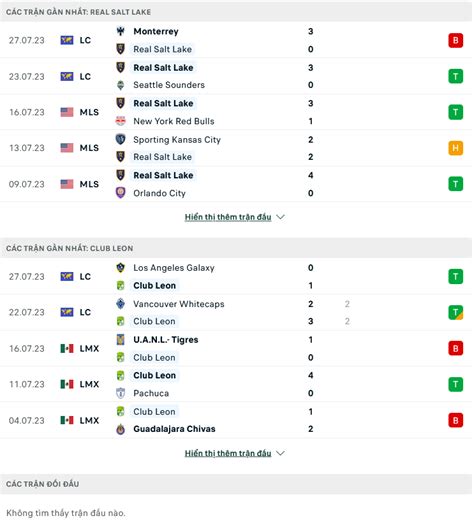Image resolution: width=474 pixels, height=523 pixels.
Task: Click green T badge for Orlando City match
Action: coord(455,184)
